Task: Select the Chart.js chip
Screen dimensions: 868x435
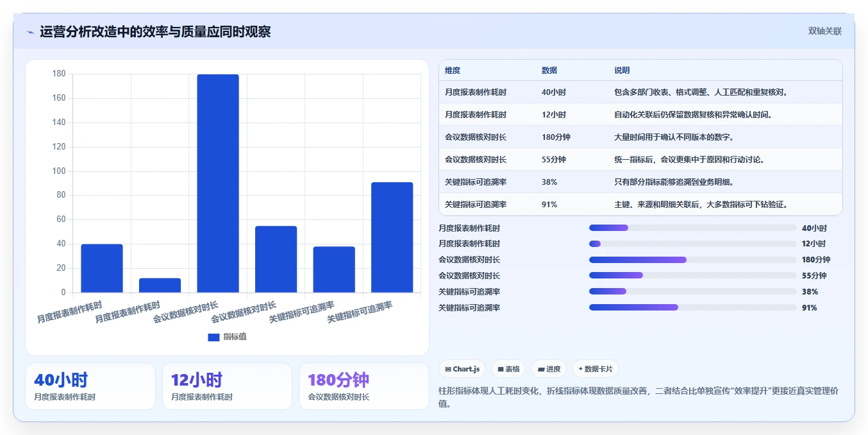Action: pyautogui.click(x=462, y=369)
